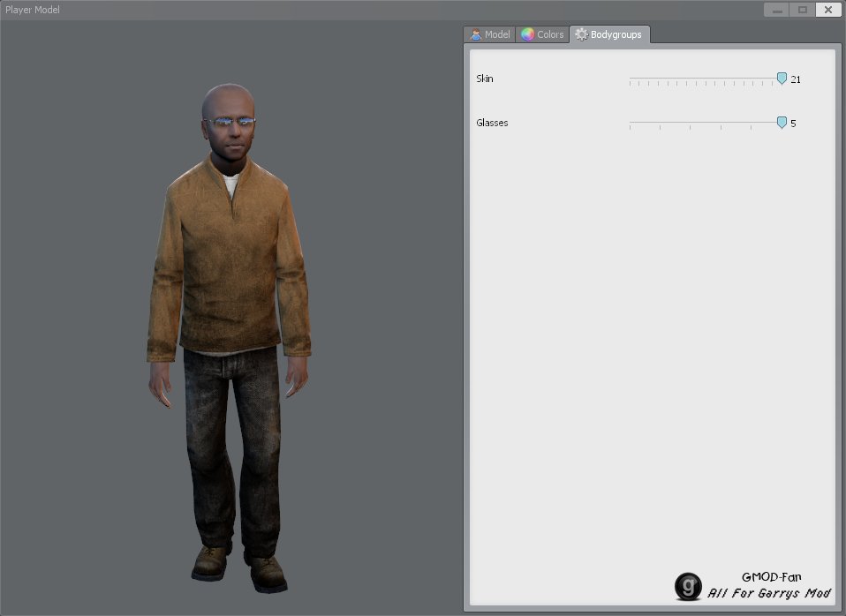Click the Glasses value 5

793,124
